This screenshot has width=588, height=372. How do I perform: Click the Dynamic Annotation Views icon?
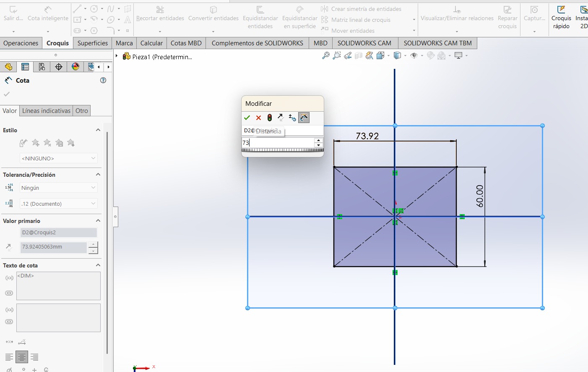coord(369,56)
